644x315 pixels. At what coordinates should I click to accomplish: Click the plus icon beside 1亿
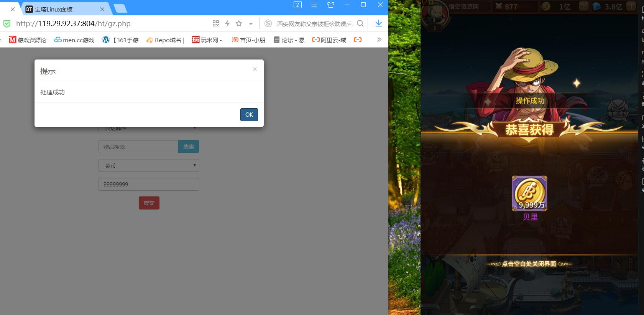point(583,7)
